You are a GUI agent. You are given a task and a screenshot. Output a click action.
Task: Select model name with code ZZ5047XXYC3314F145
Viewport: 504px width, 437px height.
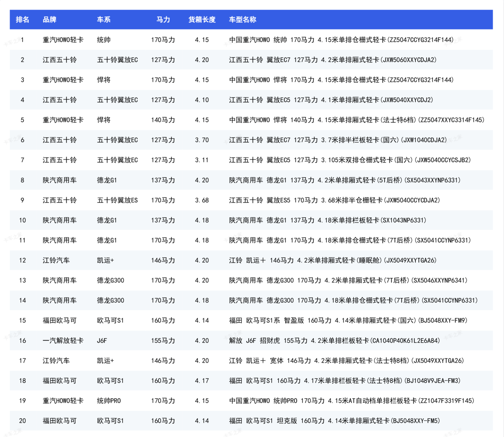click(357, 120)
